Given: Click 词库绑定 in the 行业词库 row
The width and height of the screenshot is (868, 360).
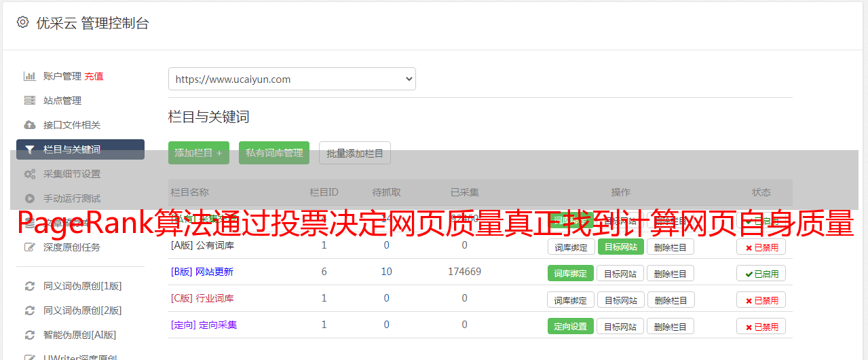Looking at the screenshot, I should [x=571, y=300].
